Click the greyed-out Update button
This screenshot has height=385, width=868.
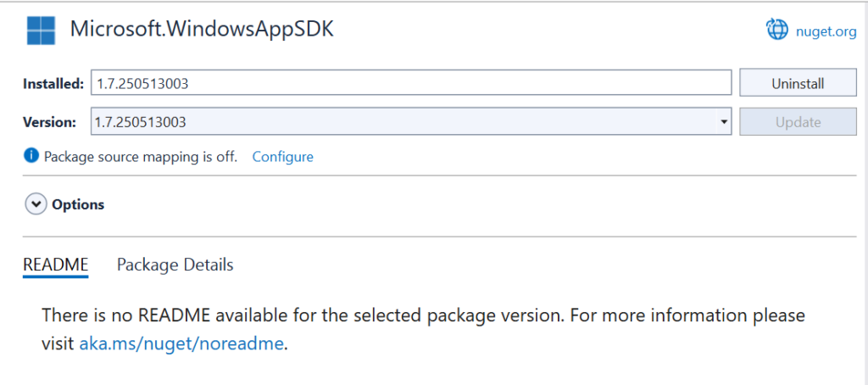(798, 122)
